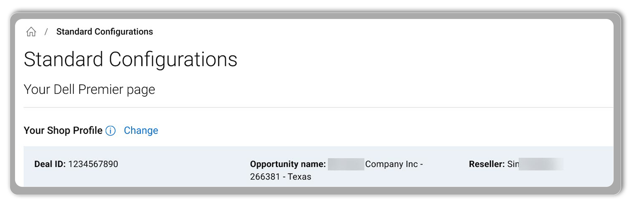
Task: Click the Reseller label
Action: [x=487, y=164]
